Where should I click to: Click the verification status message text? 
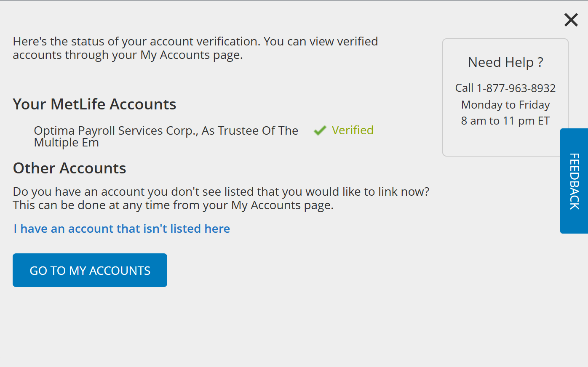pos(195,48)
